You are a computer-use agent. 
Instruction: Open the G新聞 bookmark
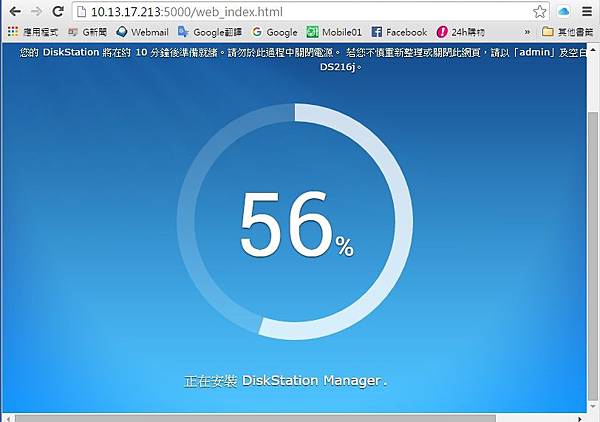pos(88,32)
